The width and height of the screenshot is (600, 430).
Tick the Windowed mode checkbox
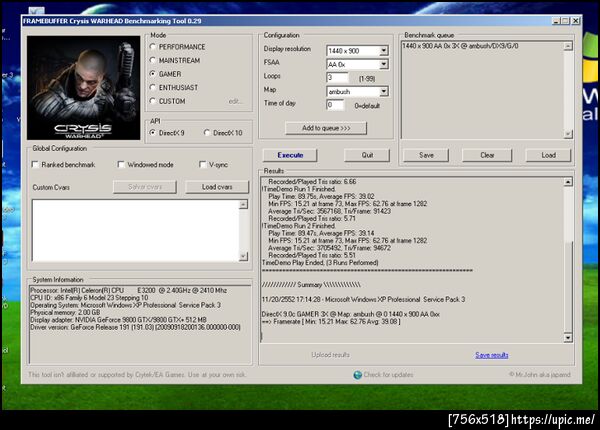click(x=121, y=165)
